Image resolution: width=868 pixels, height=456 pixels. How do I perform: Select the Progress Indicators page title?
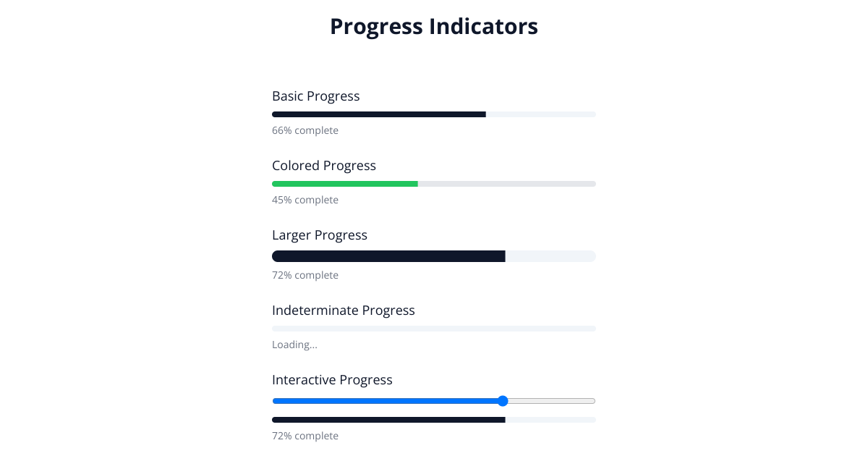tap(434, 26)
